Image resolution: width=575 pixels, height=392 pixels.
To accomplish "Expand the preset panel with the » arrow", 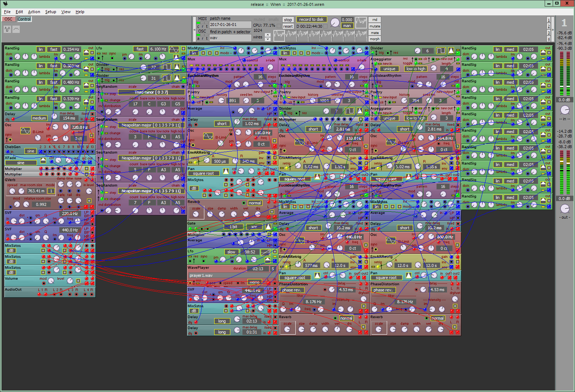I will click(x=553, y=29).
